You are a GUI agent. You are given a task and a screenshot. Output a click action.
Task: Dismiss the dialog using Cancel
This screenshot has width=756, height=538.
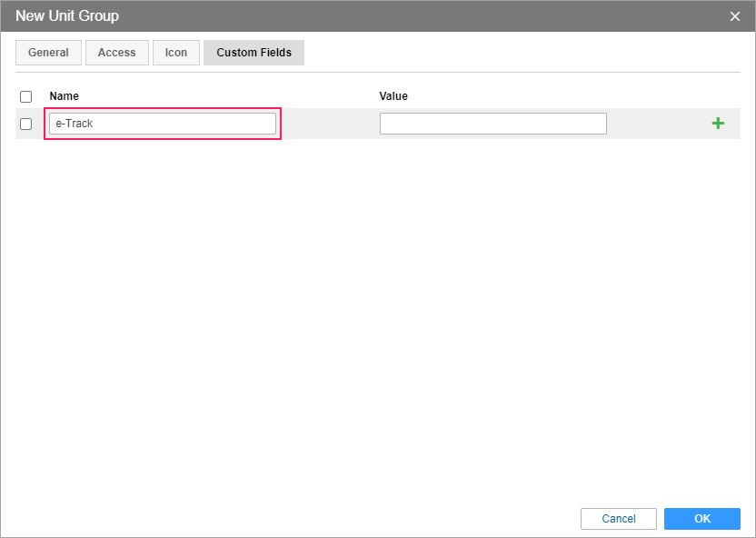tap(619, 519)
